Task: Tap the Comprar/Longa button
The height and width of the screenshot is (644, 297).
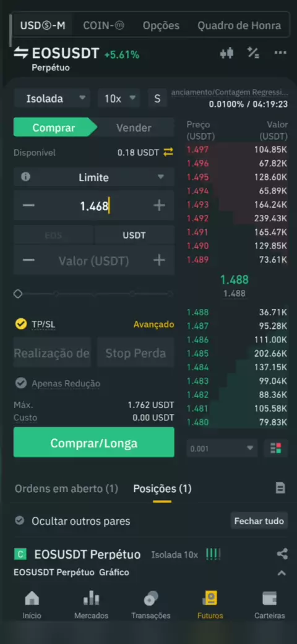Action: pyautogui.click(x=94, y=443)
